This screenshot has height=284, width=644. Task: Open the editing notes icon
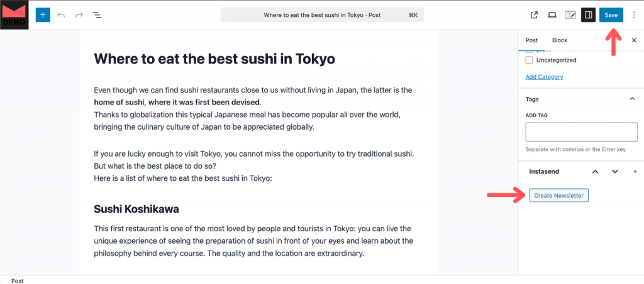tap(570, 14)
